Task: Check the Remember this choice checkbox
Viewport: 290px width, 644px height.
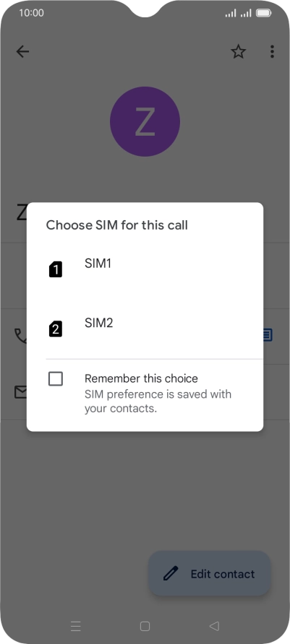Action: (x=56, y=379)
